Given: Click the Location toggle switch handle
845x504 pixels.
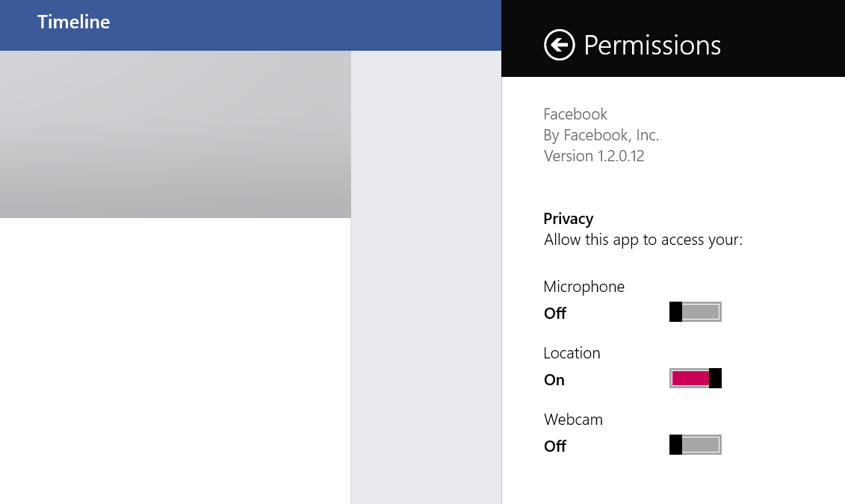Looking at the screenshot, I should click(x=715, y=378).
